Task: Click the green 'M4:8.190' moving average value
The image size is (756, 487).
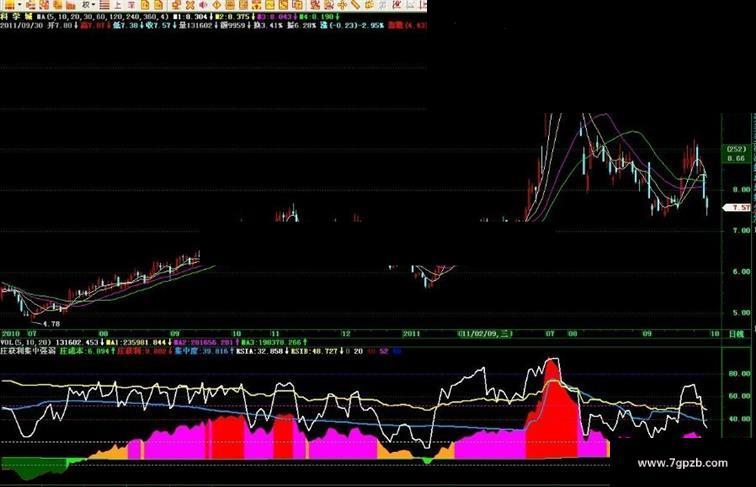Action: pos(316,17)
